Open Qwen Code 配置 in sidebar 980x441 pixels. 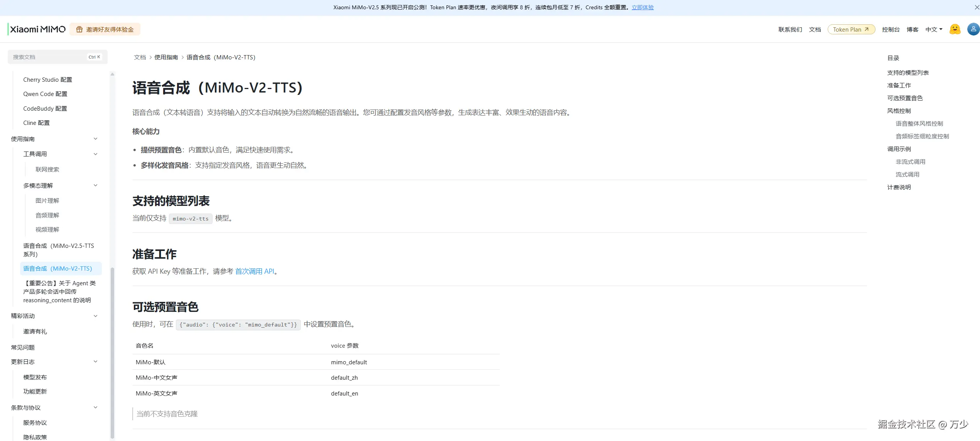tap(45, 94)
